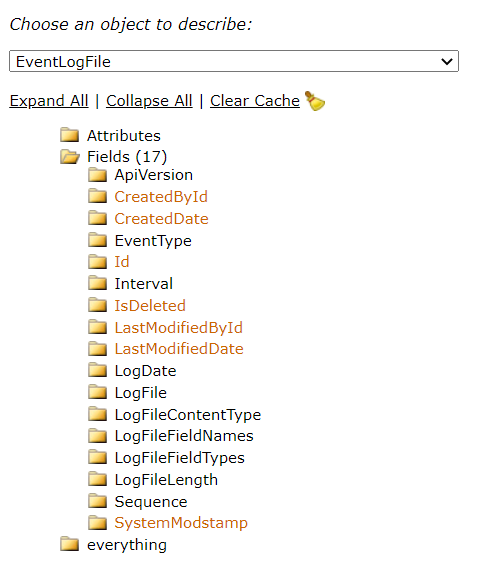Image resolution: width=488 pixels, height=569 pixels.
Task: Click the folder icon next to LogFile
Action: click(97, 392)
